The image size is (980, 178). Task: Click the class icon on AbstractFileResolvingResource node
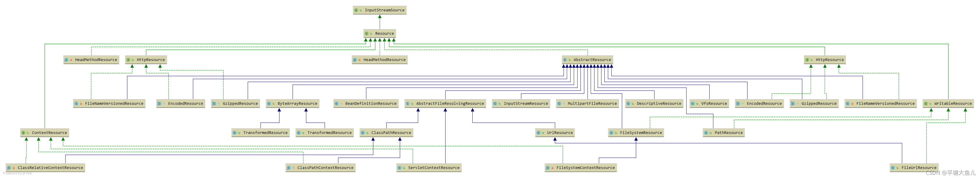point(407,104)
